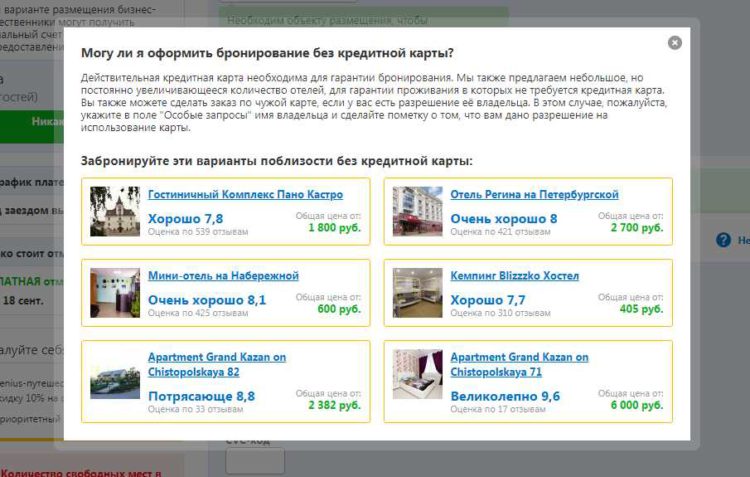This screenshot has height=477, width=750.
Task: Open Отель Регина на Петербургской link
Action: tap(534, 195)
